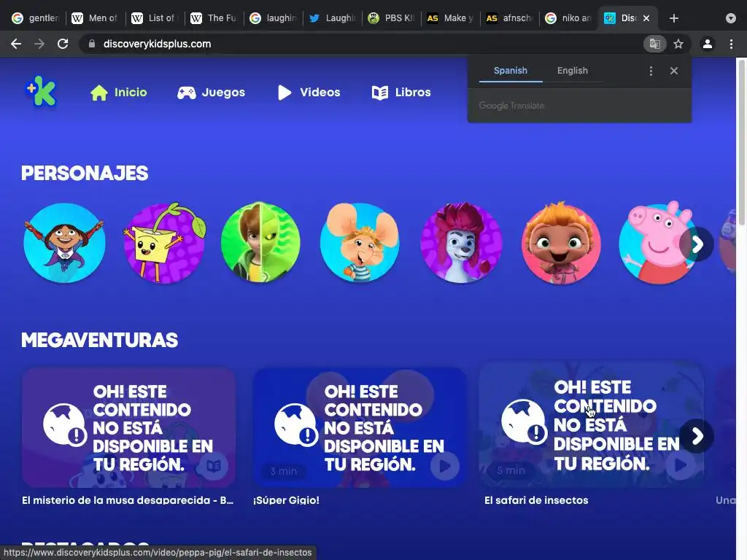This screenshot has width=747, height=560.
Task: Click El safari de insectos title
Action: tap(536, 500)
